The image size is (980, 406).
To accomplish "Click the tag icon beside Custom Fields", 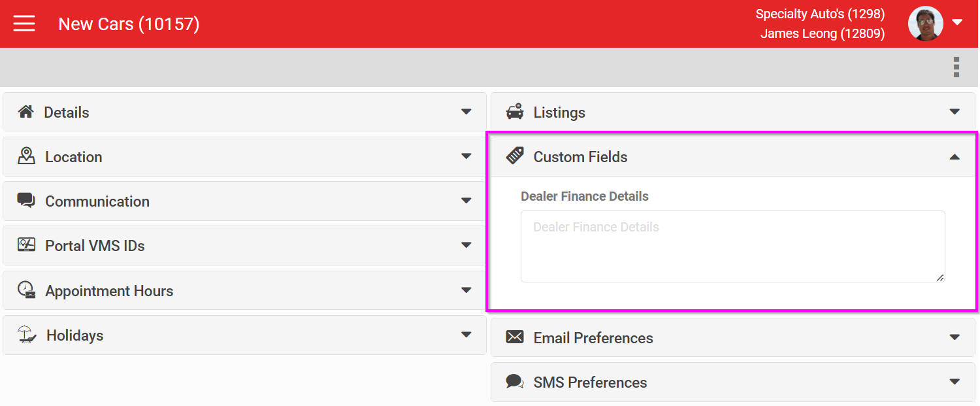I will click(x=515, y=156).
